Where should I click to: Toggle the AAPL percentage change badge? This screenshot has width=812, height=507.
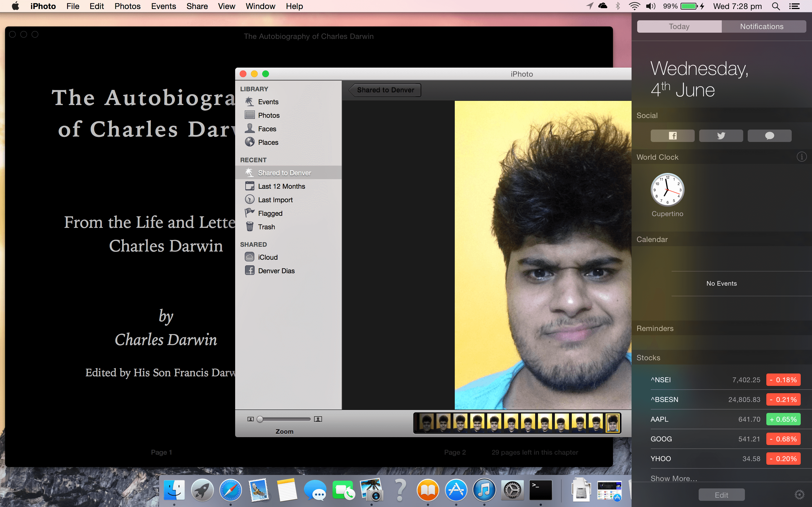pyautogui.click(x=783, y=419)
